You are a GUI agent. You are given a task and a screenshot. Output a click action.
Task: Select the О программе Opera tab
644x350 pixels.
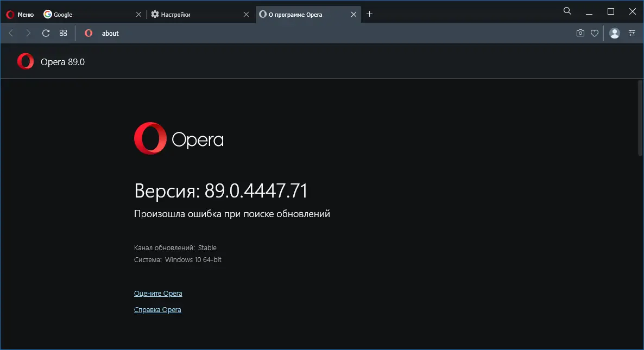pyautogui.click(x=308, y=14)
